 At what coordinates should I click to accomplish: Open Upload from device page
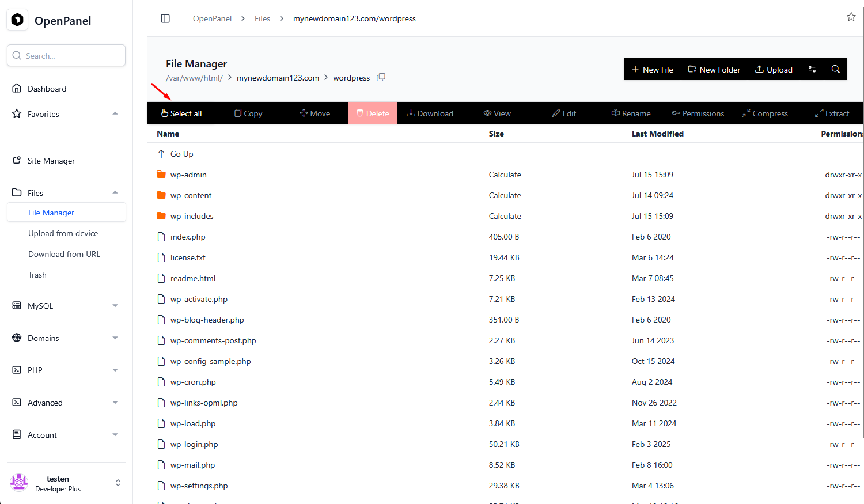pyautogui.click(x=63, y=233)
